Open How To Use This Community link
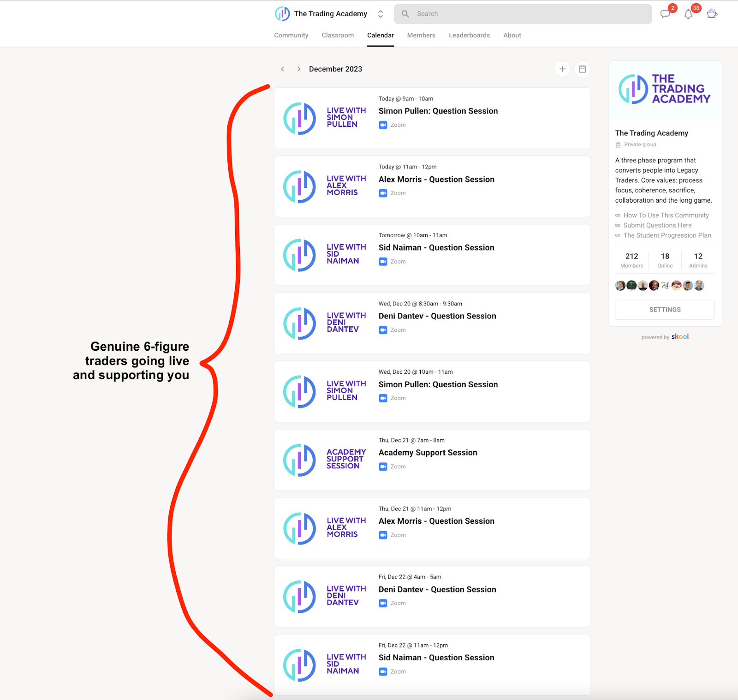 pyautogui.click(x=666, y=215)
